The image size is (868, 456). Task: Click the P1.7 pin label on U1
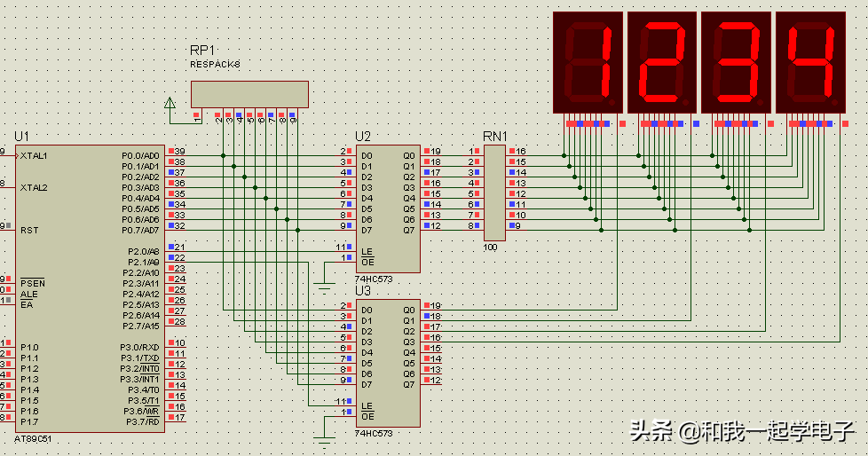[x=29, y=421]
